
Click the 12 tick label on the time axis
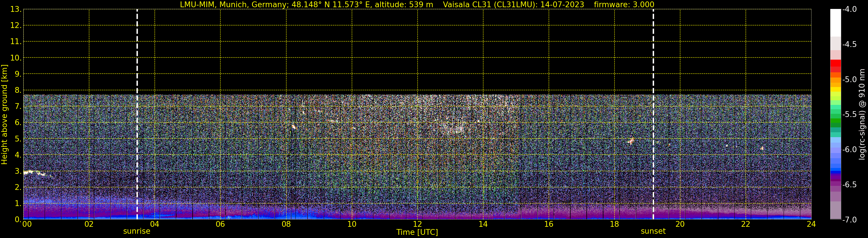pyautogui.click(x=417, y=224)
